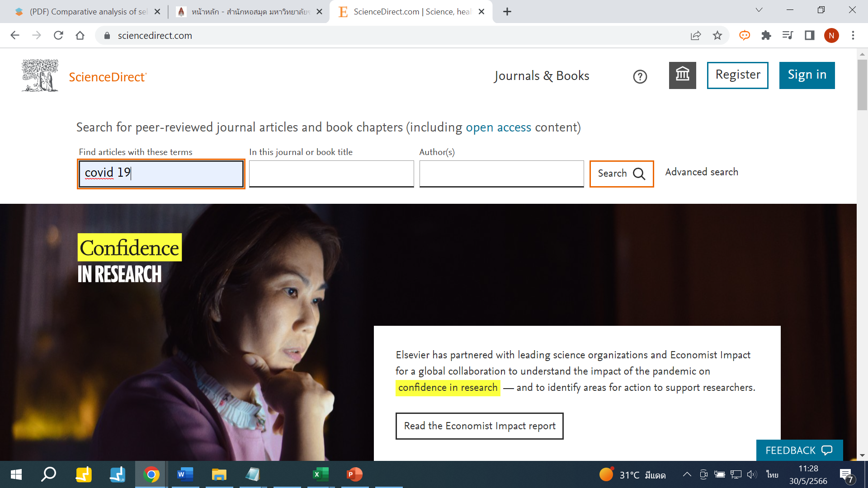Click the Chrome icon in taskbar

point(151,474)
